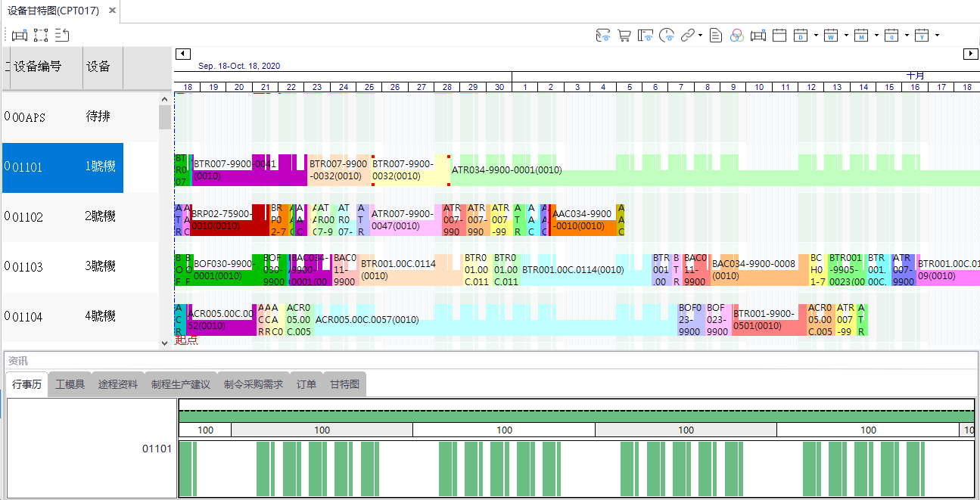The height and width of the screenshot is (500, 980).
Task: Switch to the 工模具 tab
Action: coord(70,384)
